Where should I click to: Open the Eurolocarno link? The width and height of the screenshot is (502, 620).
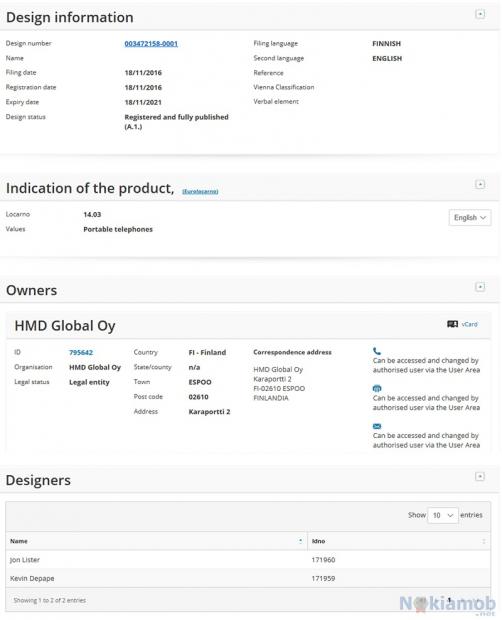coord(200,191)
